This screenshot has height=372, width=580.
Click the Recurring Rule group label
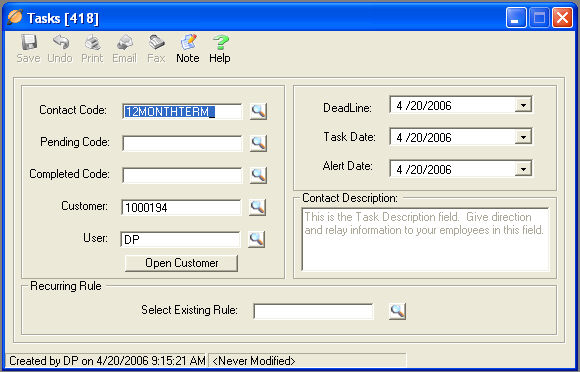(x=66, y=286)
